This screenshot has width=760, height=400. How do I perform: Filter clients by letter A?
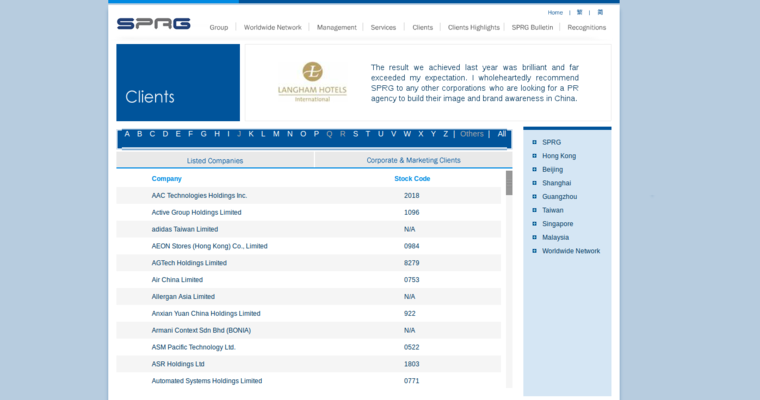[x=127, y=134]
